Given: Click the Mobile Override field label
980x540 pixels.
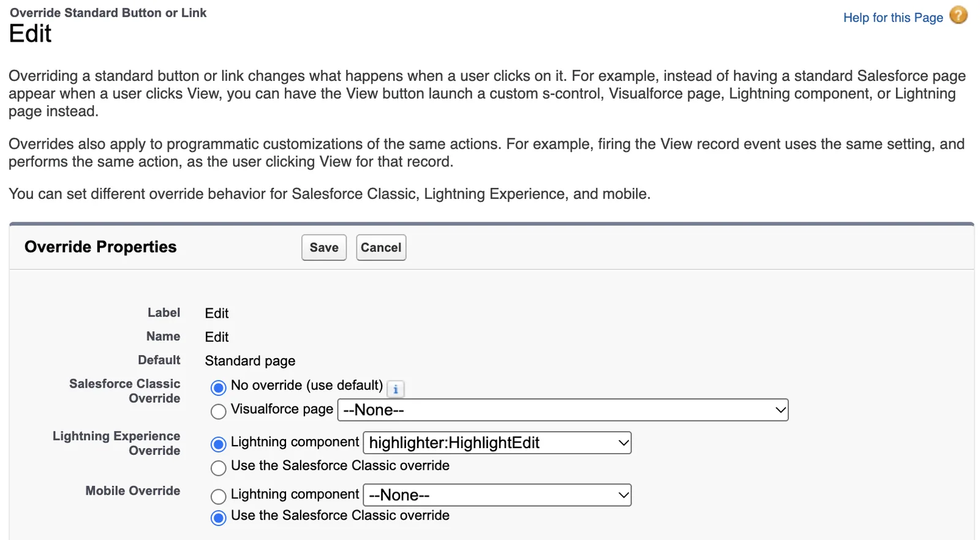Looking at the screenshot, I should pos(133,491).
